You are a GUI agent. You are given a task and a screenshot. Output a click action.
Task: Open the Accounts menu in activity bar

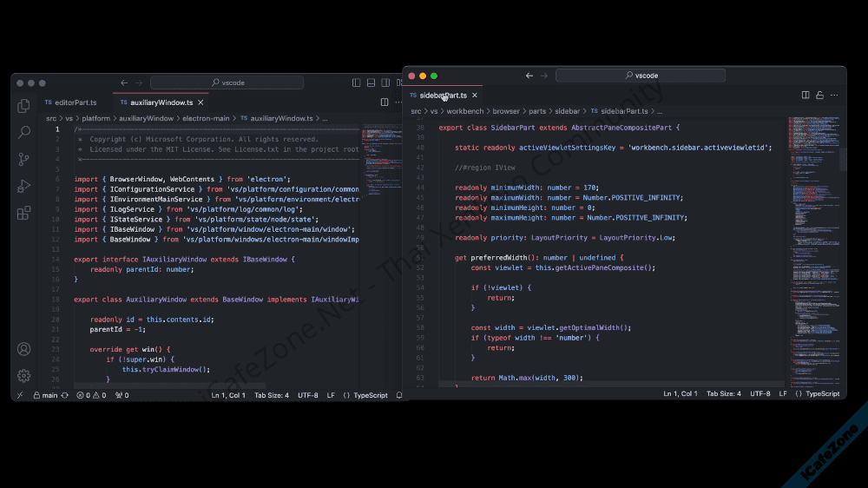(x=24, y=349)
